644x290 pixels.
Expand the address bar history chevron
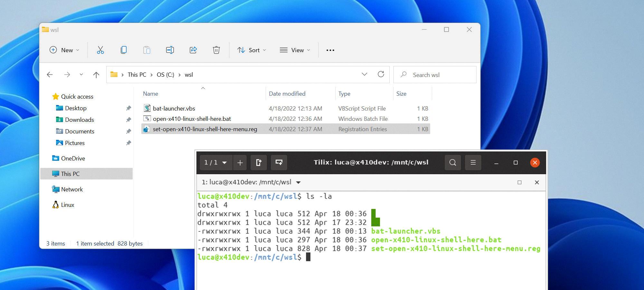point(365,74)
